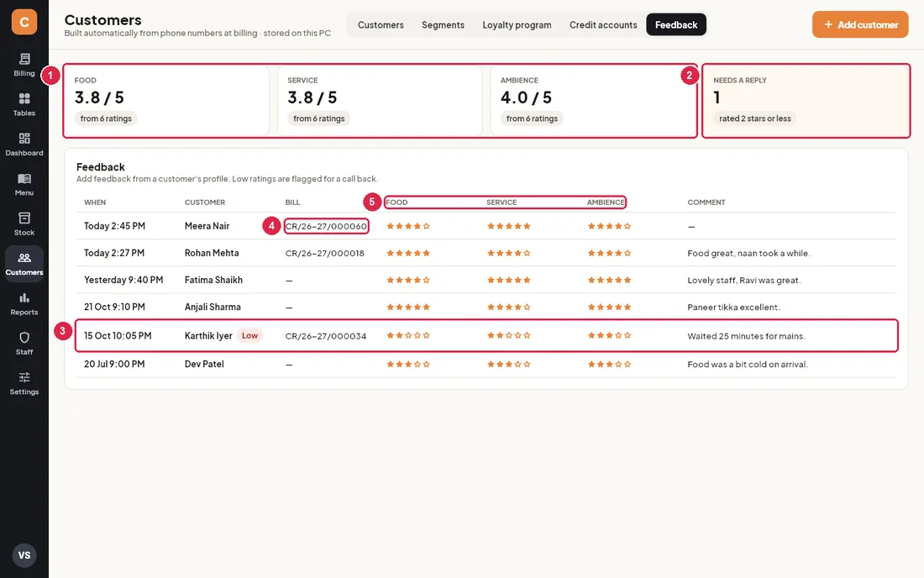Click the 'Today 2:27 PM' timestamp

(113, 254)
